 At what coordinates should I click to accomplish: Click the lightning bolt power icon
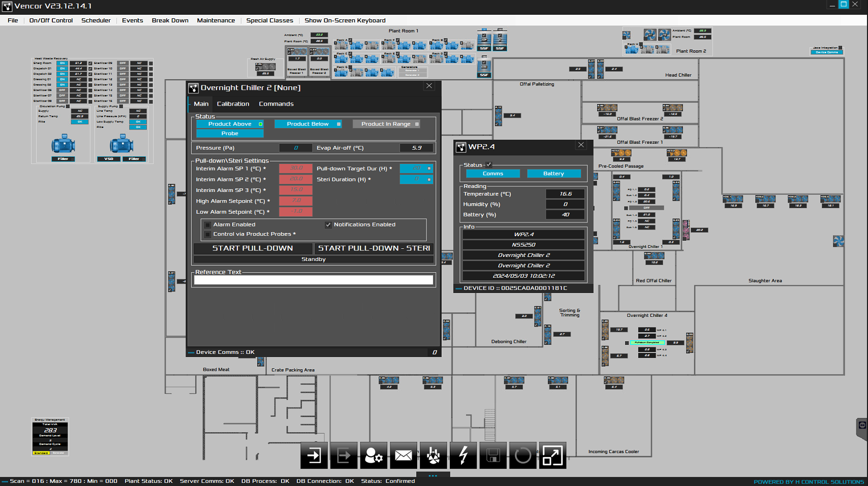(463, 456)
